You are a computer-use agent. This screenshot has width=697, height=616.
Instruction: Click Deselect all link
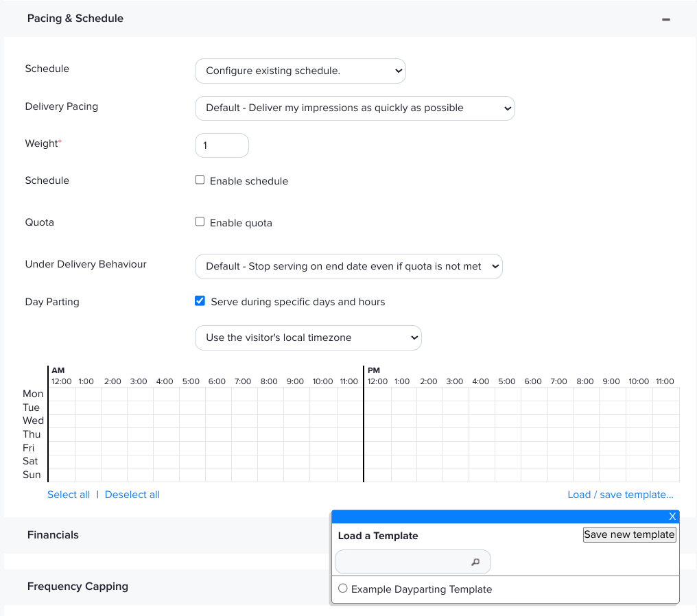click(x=132, y=495)
